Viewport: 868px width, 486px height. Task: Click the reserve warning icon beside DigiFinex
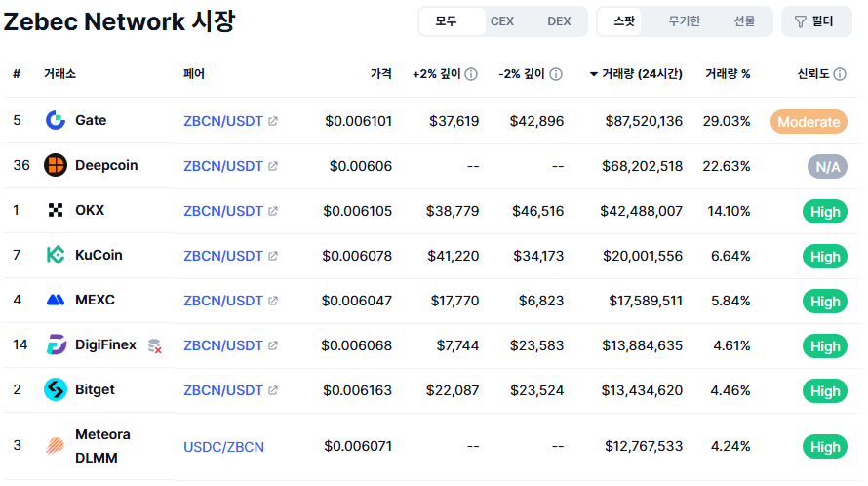coord(155,345)
